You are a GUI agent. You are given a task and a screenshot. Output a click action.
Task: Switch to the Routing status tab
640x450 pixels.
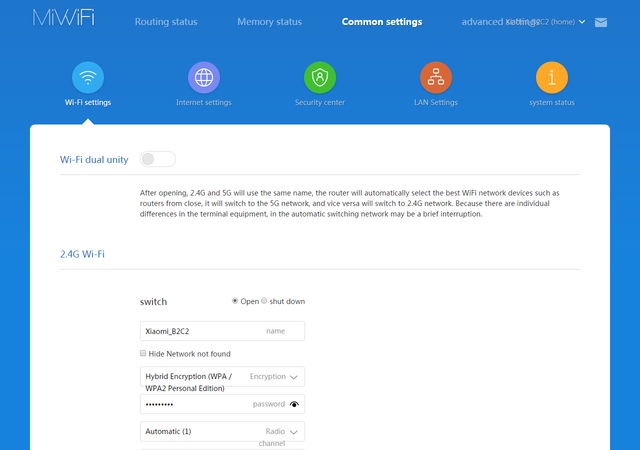point(166,22)
